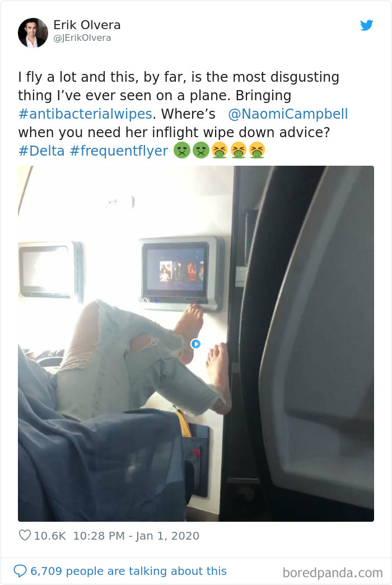This screenshot has width=392, height=585.
Task: Visit the @NaomiCampbell mention
Action: coord(288,114)
